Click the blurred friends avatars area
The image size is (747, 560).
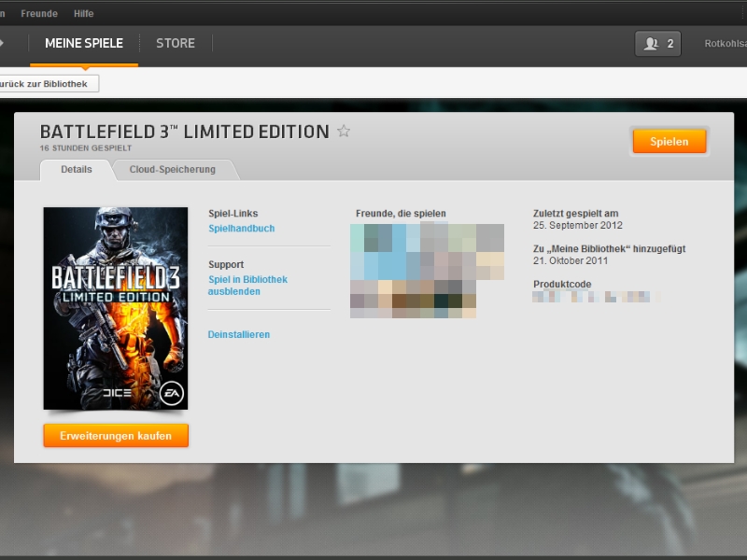[x=427, y=271]
